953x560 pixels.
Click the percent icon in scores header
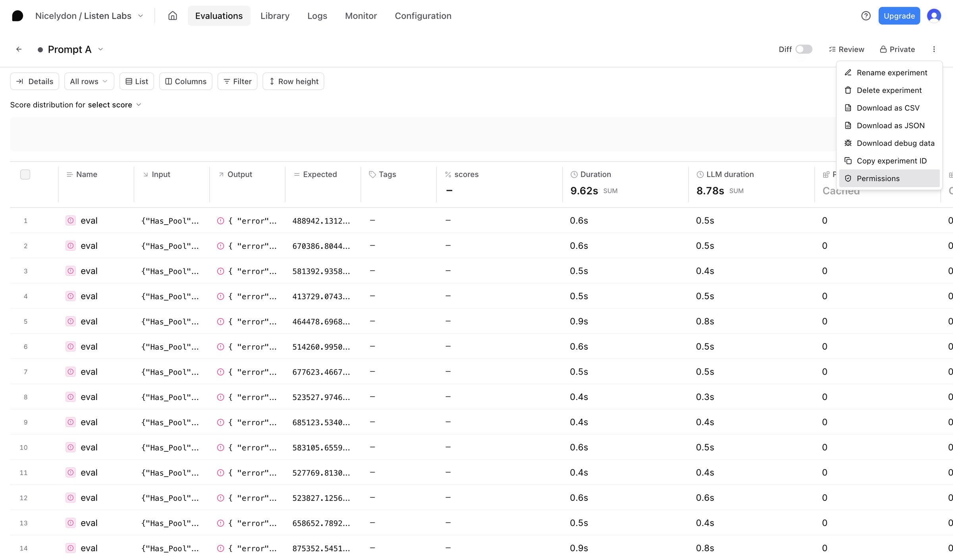point(448,174)
